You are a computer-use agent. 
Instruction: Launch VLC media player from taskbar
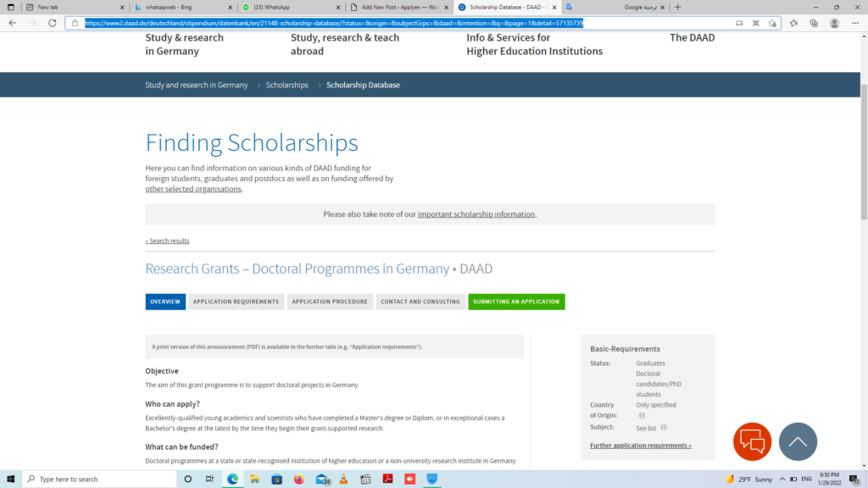(344, 480)
